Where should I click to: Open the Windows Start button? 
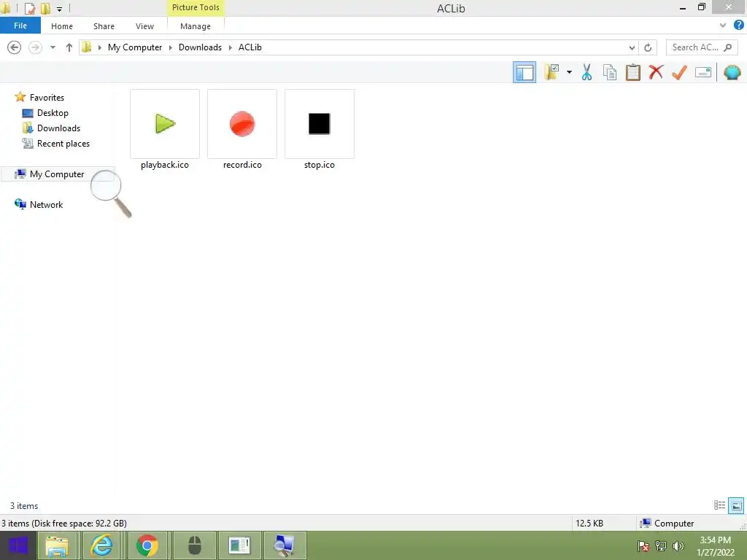click(x=18, y=545)
